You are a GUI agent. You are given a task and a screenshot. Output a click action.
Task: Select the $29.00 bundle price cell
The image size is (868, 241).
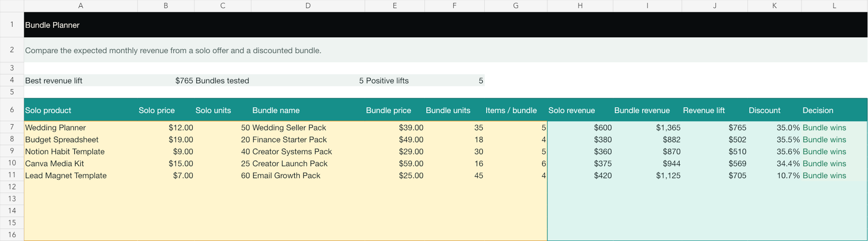395,151
